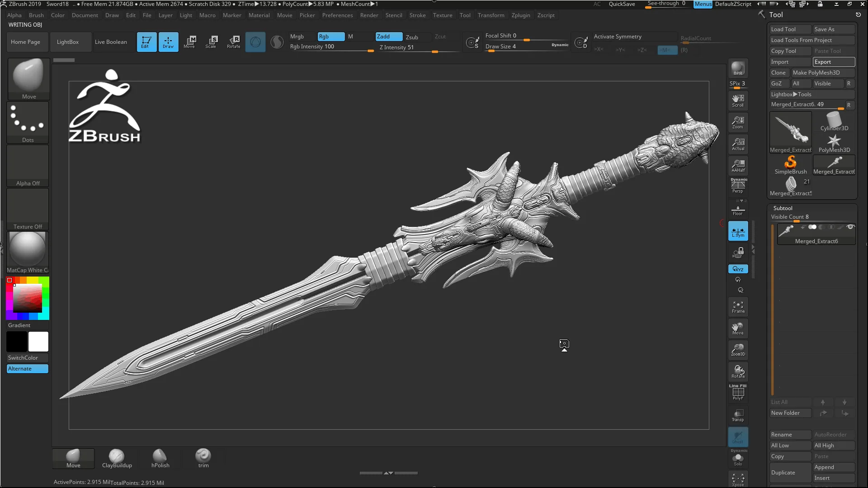Open the Stroke menu

[417, 15]
